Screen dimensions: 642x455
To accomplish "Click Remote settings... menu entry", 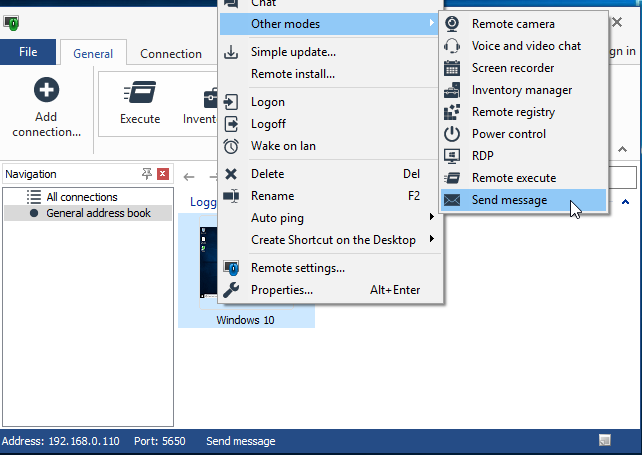I will [x=297, y=268].
